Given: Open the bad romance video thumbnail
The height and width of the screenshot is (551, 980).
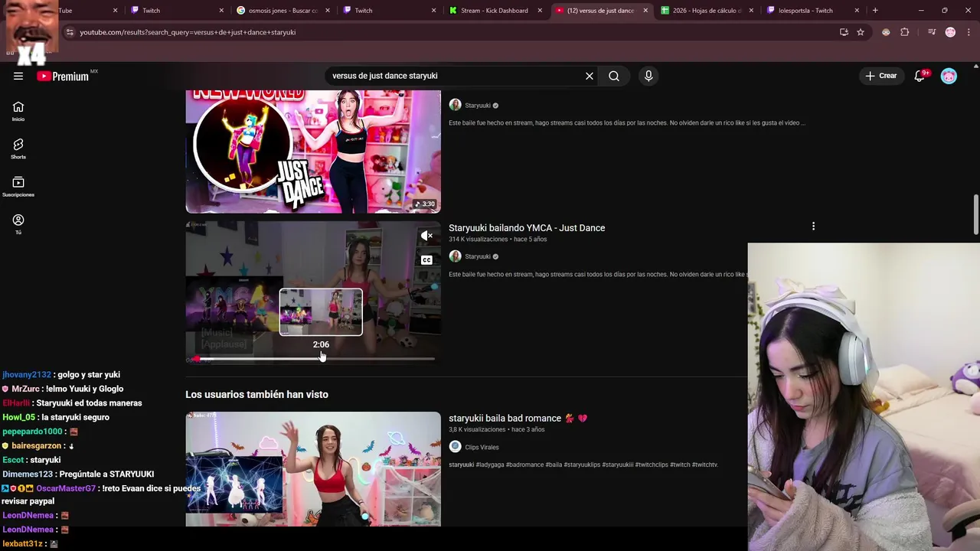Looking at the screenshot, I should (313, 469).
